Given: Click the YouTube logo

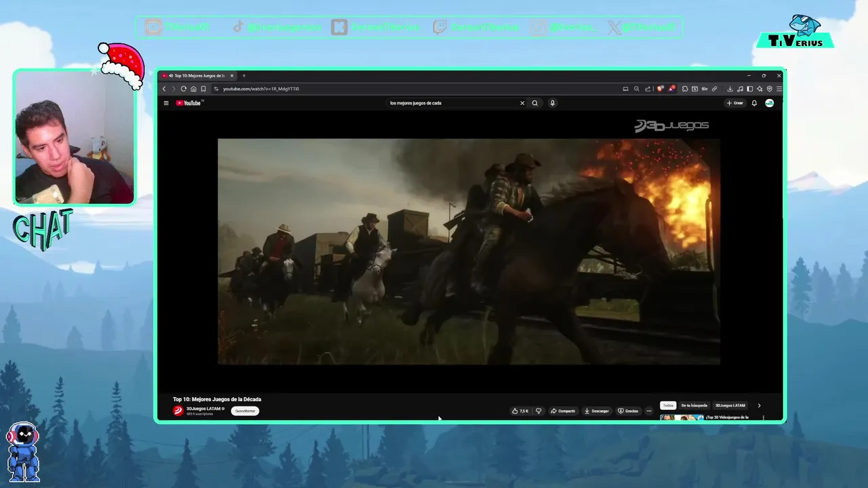Looking at the screenshot, I should click(x=189, y=103).
